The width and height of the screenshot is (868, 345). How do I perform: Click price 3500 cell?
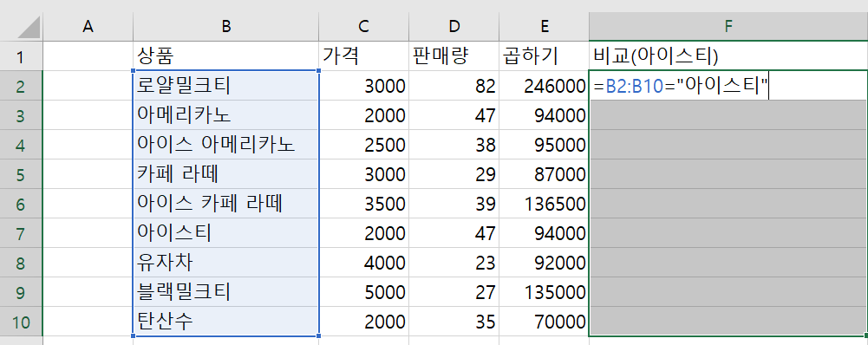363,204
